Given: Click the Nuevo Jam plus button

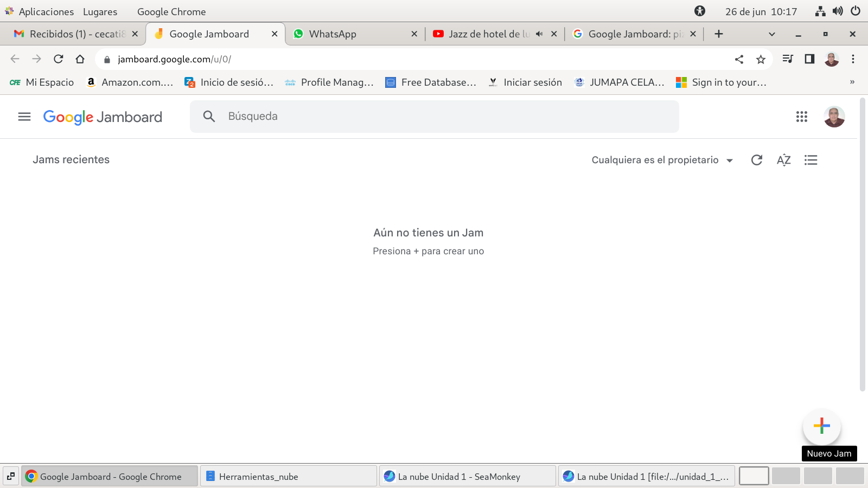Looking at the screenshot, I should 821,426.
